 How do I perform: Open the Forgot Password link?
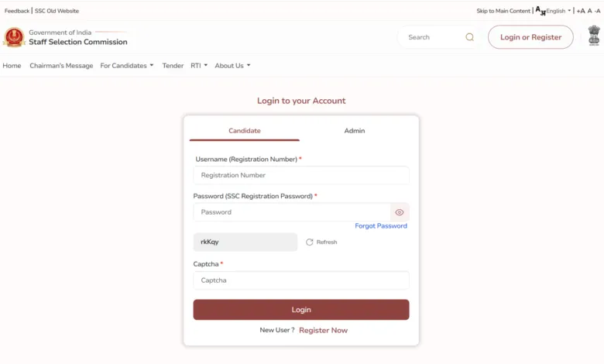[x=381, y=225]
